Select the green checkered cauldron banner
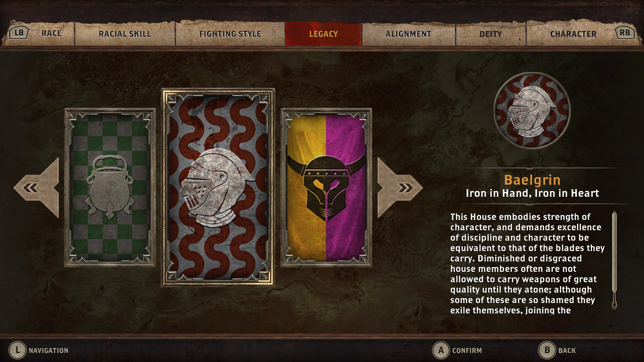The width and height of the screenshot is (644, 362). 110,188
